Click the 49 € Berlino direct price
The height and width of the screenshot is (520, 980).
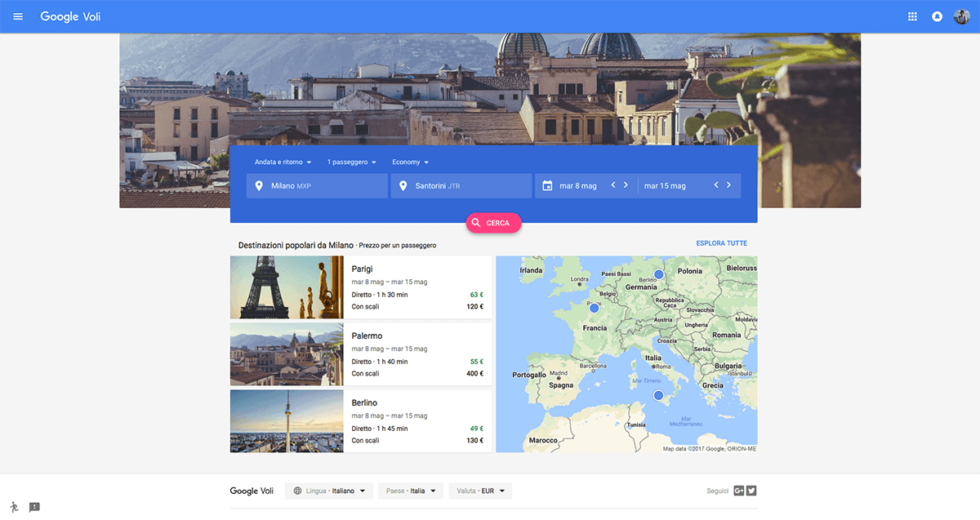click(476, 429)
